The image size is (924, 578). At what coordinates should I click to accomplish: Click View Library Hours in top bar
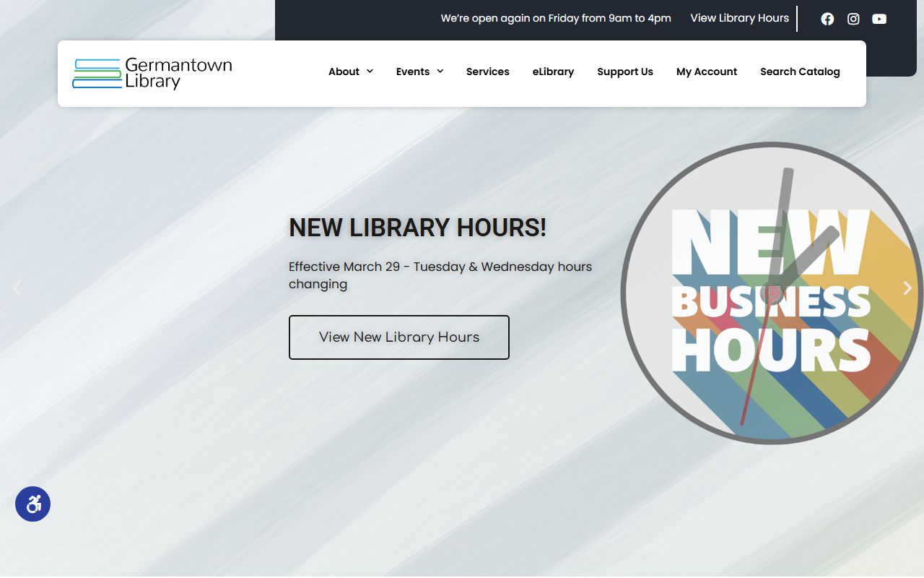coord(739,18)
